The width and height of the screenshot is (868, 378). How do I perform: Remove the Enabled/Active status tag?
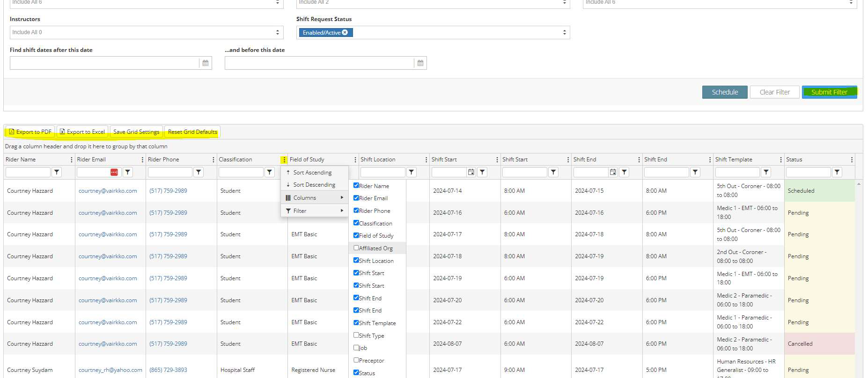pos(345,33)
